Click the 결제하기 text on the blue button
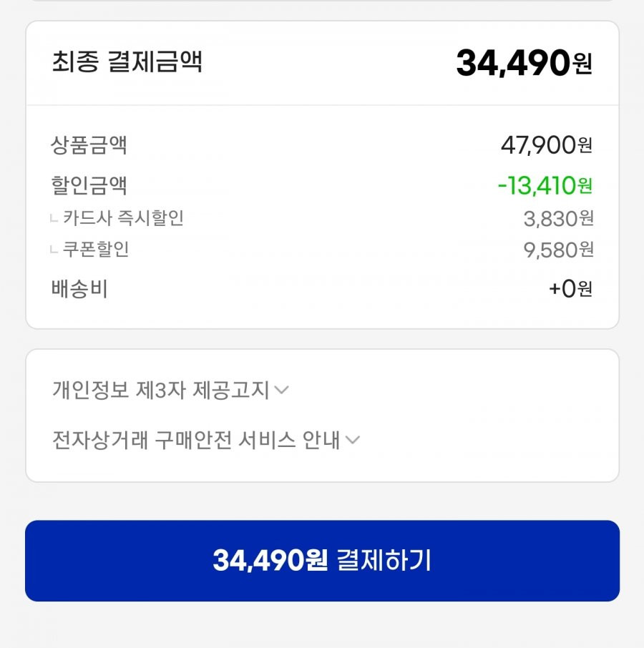 point(384,561)
